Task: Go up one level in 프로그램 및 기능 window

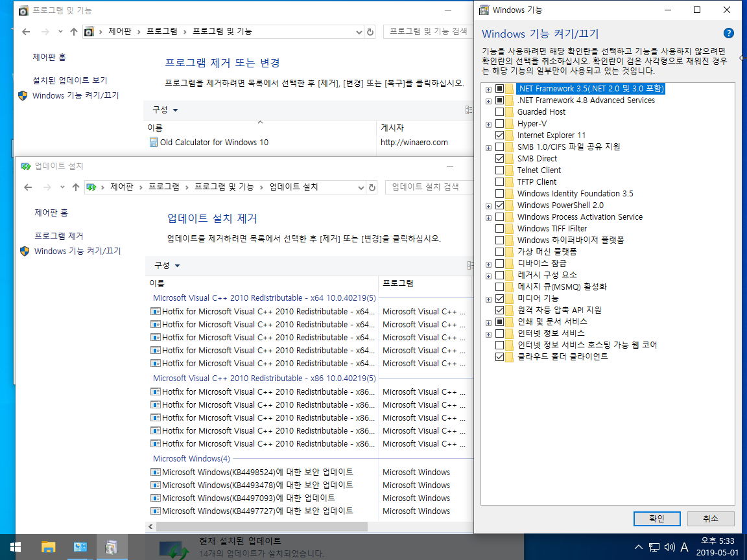Action: (x=73, y=31)
